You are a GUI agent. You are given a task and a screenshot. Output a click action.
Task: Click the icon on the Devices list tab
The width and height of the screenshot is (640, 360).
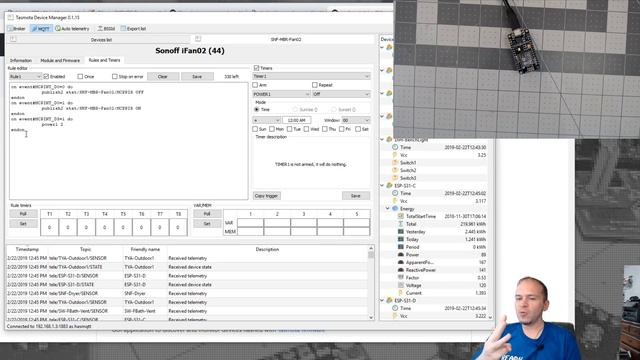[x=13, y=39]
